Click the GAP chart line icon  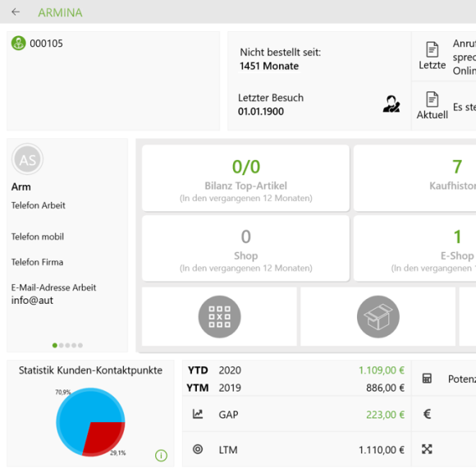(x=198, y=414)
